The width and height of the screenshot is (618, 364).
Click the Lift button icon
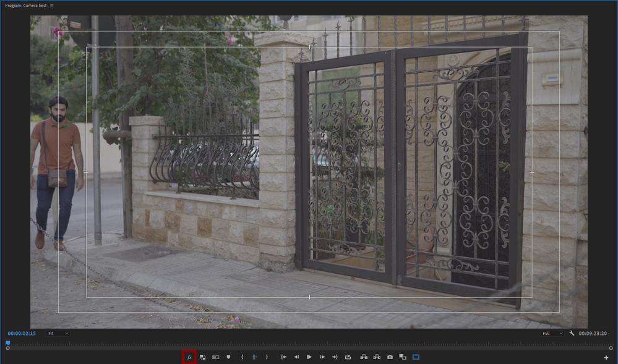click(x=364, y=357)
